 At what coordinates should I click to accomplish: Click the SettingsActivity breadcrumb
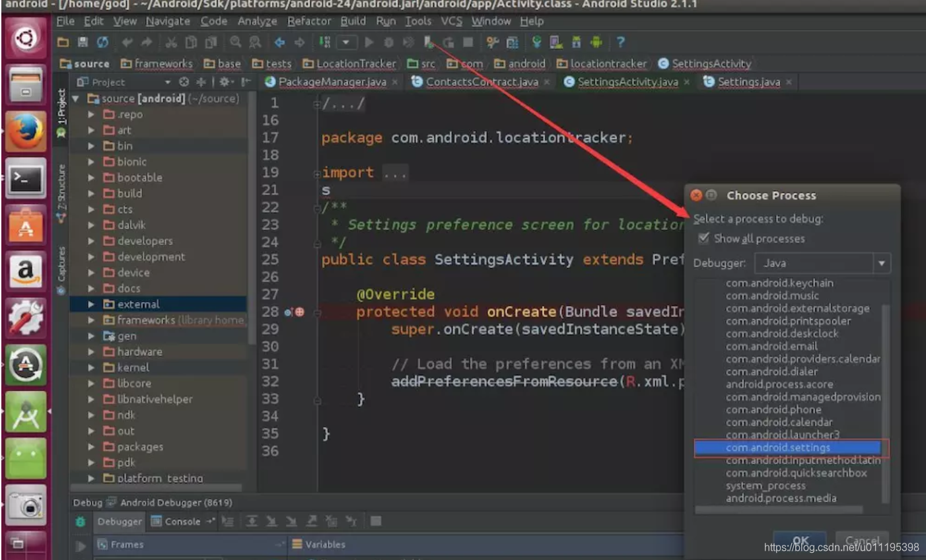pos(705,63)
